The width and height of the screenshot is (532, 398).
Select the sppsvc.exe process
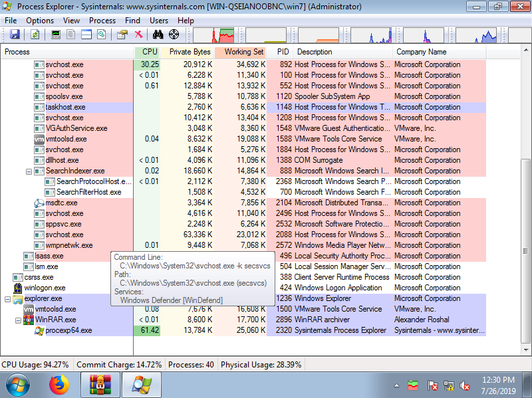[63, 224]
